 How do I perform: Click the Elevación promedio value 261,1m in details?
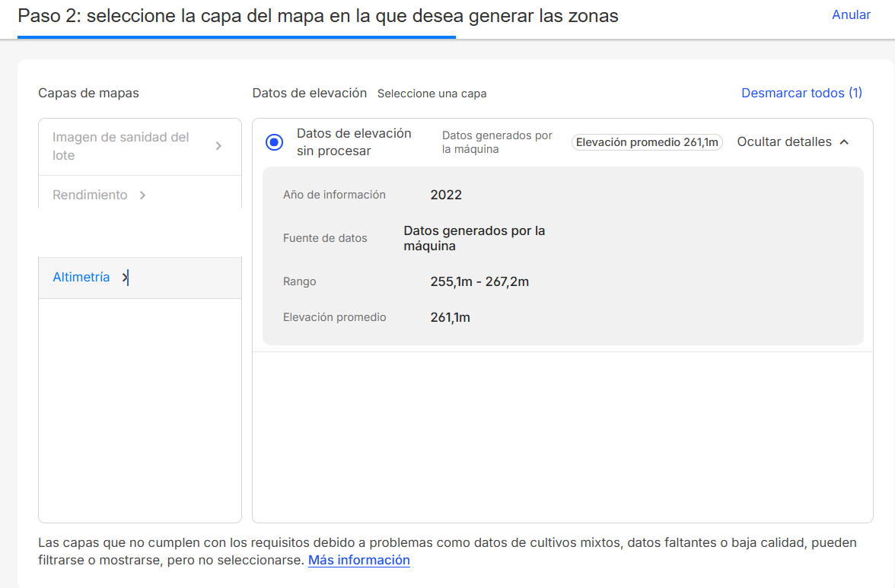pyautogui.click(x=451, y=318)
